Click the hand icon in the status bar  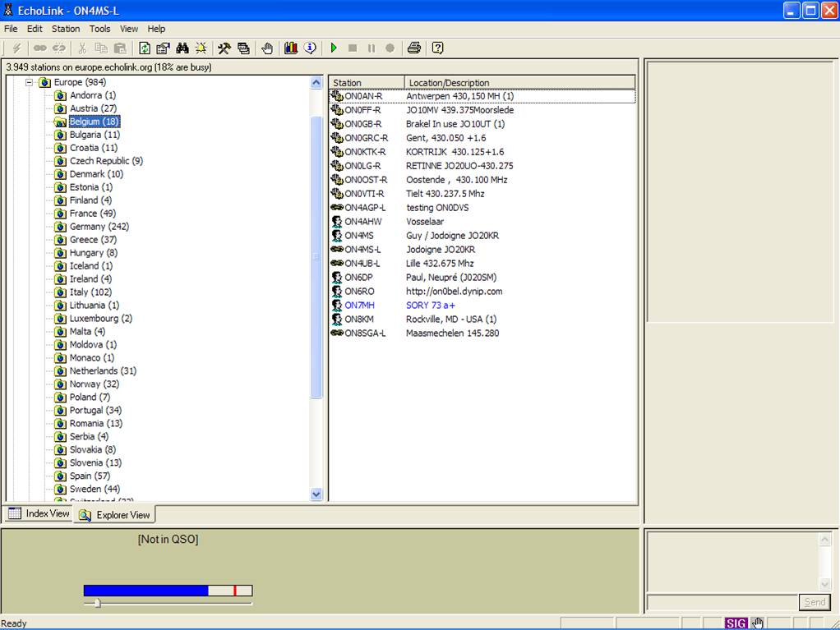click(757, 623)
